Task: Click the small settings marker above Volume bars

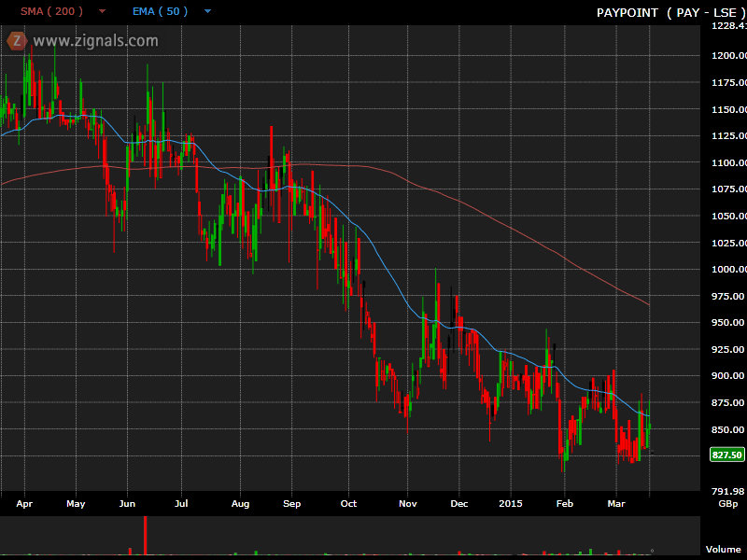Action: (x=652, y=550)
